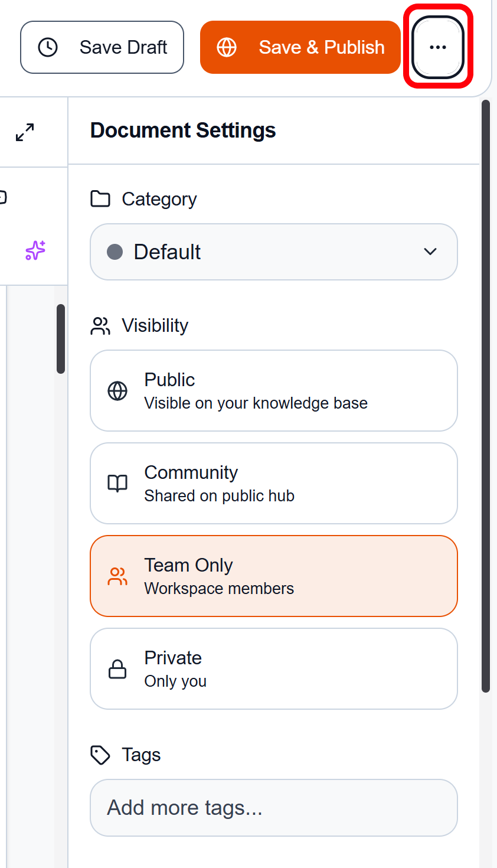Click the book icon beside Community
The image size is (497, 868).
tap(117, 483)
